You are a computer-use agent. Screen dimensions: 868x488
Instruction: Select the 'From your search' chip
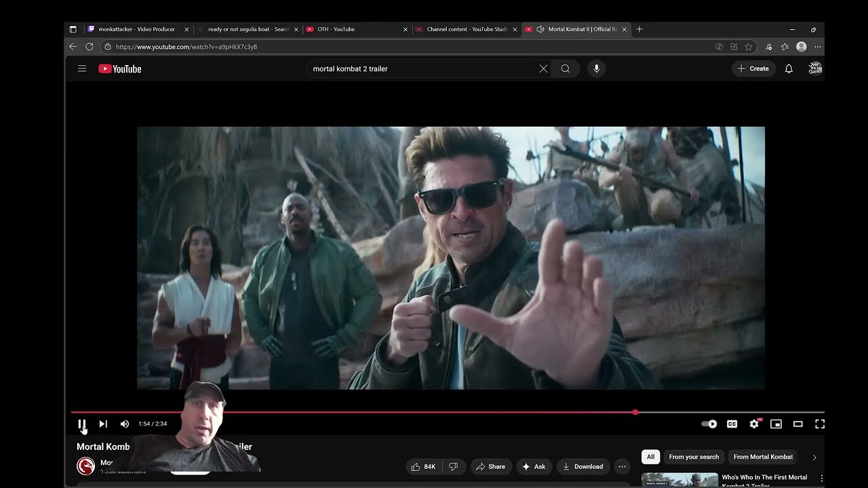(694, 457)
